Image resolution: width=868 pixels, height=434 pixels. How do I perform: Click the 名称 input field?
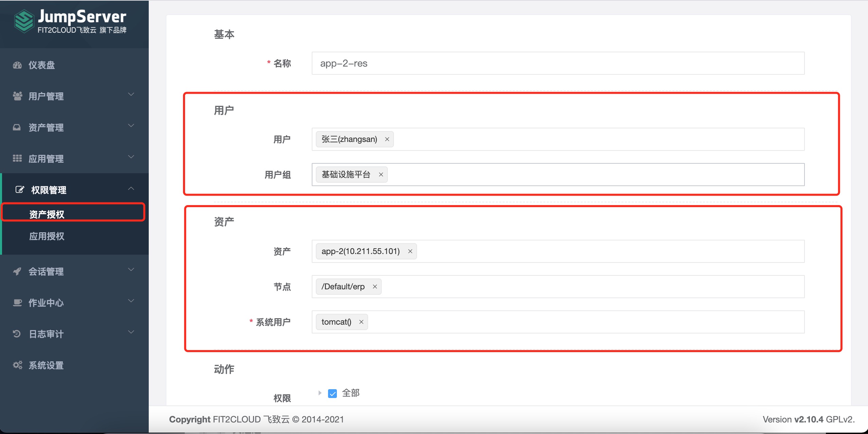pyautogui.click(x=558, y=63)
